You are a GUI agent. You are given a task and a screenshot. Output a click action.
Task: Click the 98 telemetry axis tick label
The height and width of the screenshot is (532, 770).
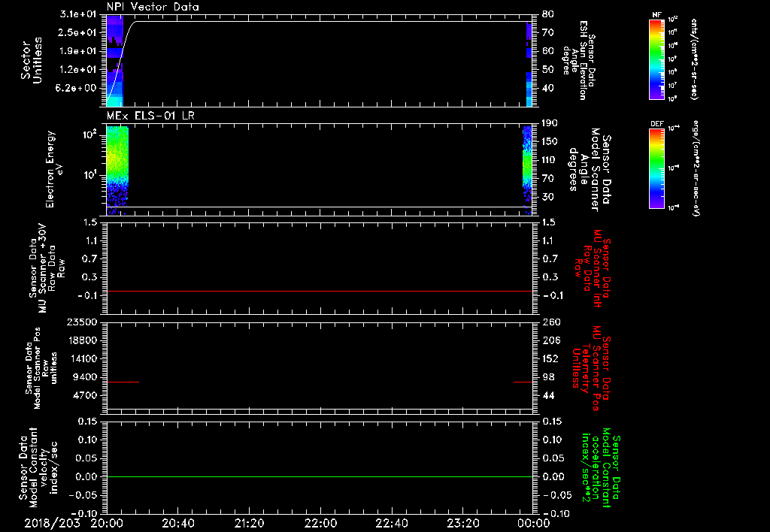point(548,377)
